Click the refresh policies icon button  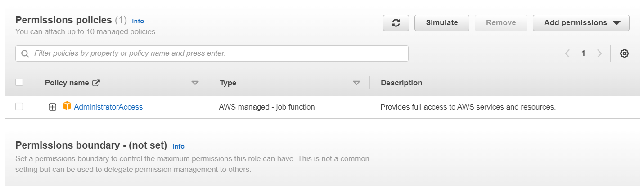pyautogui.click(x=396, y=23)
